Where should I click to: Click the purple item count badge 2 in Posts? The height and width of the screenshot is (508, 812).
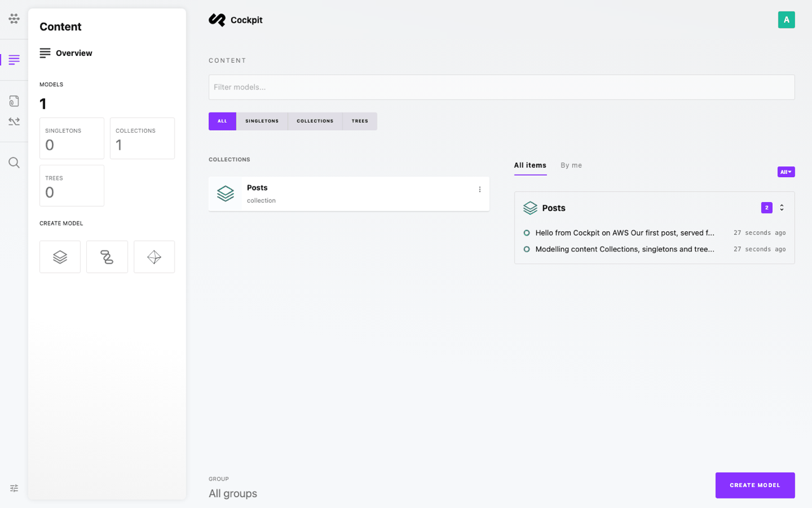point(767,208)
